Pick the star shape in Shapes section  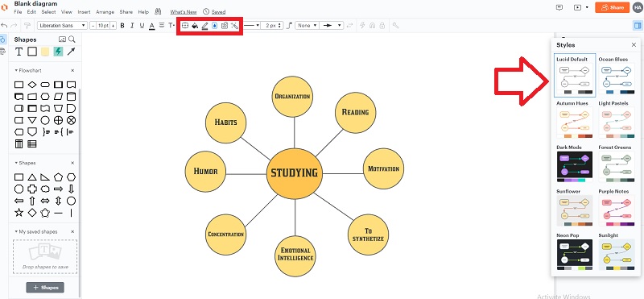click(x=19, y=213)
